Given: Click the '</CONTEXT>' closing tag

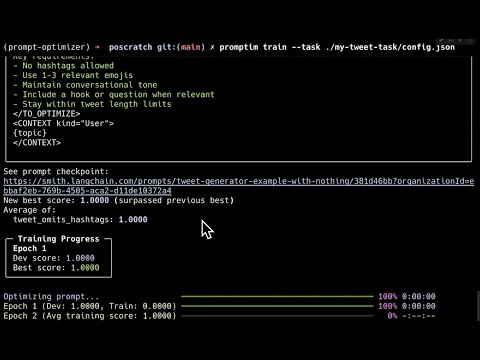Looking at the screenshot, I should (x=37, y=143).
